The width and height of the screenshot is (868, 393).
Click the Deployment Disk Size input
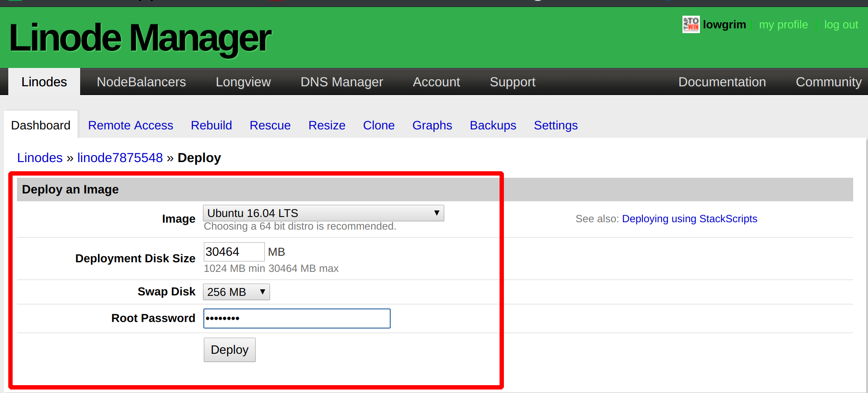click(234, 252)
